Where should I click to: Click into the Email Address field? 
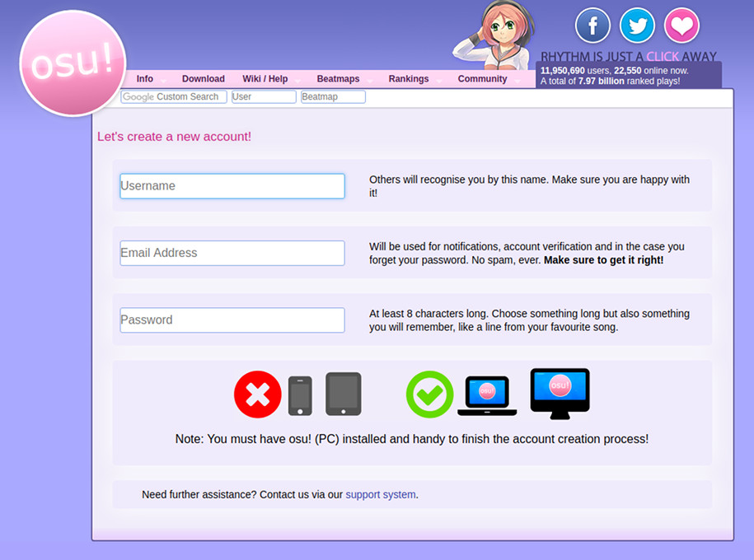tap(232, 253)
